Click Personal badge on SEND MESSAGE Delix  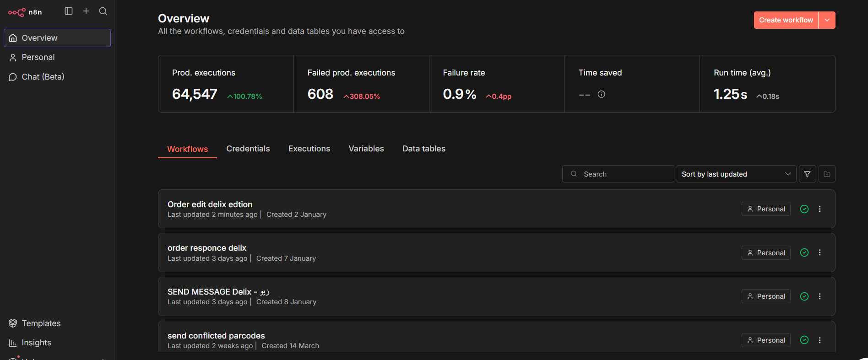point(766,296)
